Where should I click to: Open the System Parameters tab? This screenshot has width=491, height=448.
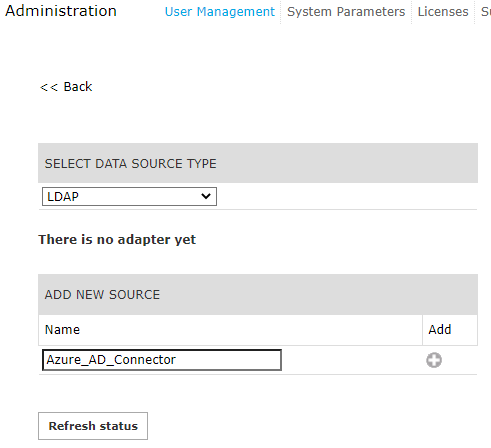click(346, 12)
